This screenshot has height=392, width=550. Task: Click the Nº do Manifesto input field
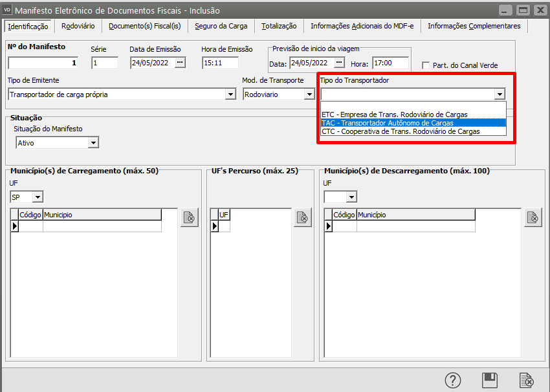tap(43, 63)
